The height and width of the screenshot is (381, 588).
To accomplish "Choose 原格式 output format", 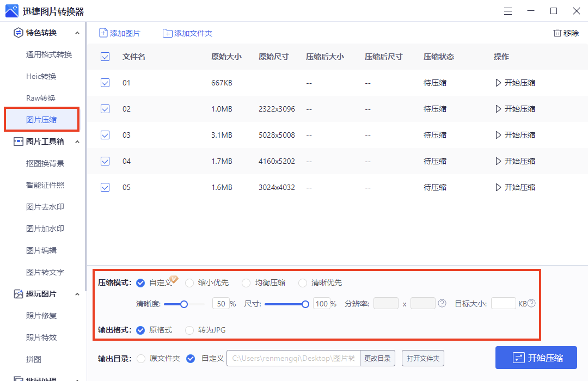I will tap(140, 330).
